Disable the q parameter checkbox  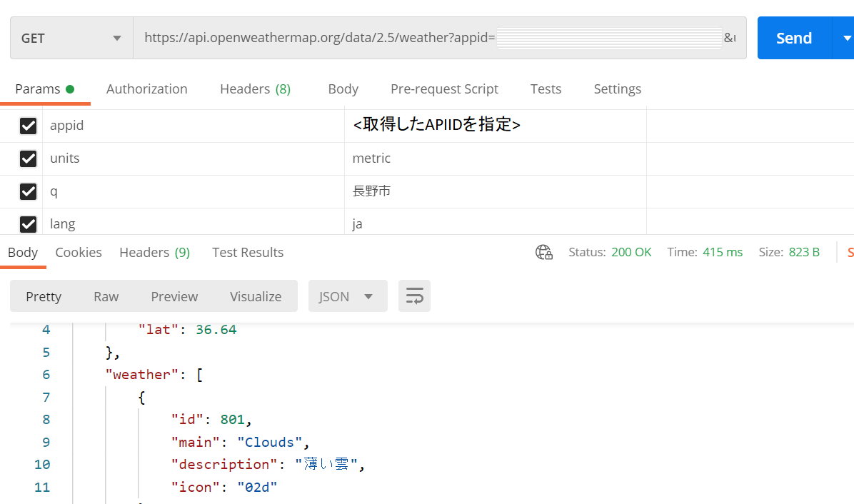[x=28, y=191]
